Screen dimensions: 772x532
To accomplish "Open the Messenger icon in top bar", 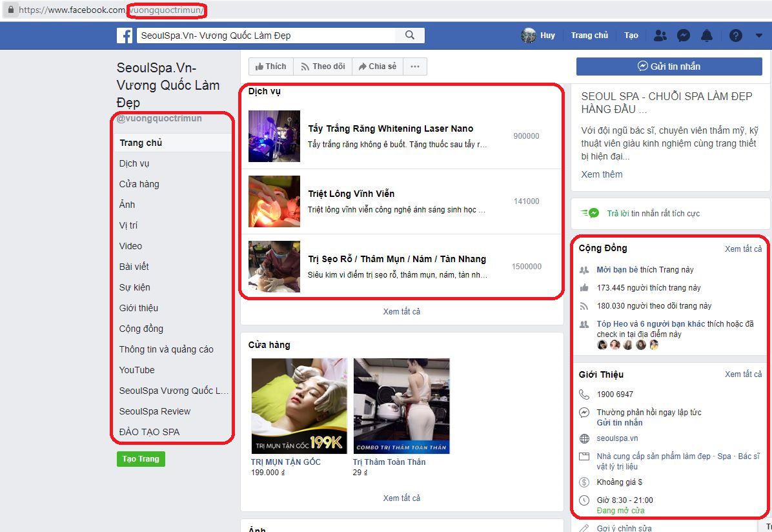I will pyautogui.click(x=684, y=36).
